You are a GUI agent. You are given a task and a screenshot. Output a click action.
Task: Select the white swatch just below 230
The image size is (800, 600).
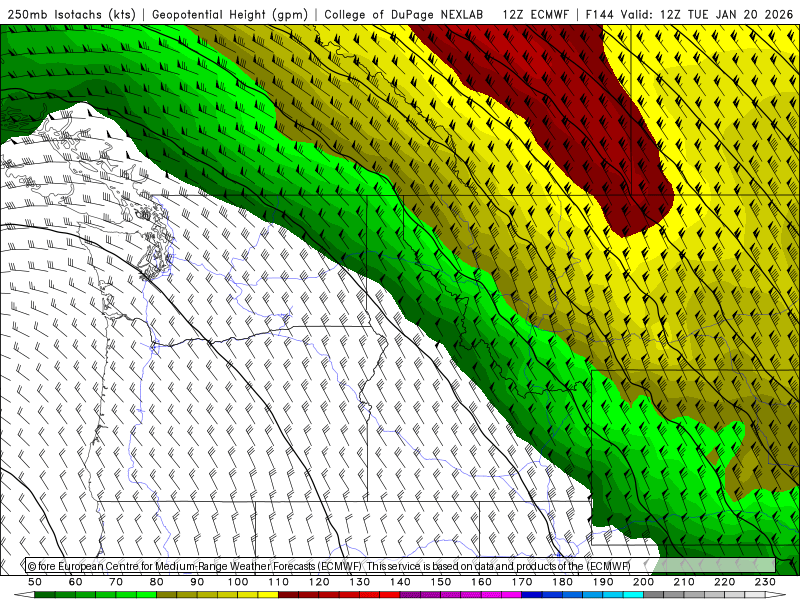[x=755, y=595]
